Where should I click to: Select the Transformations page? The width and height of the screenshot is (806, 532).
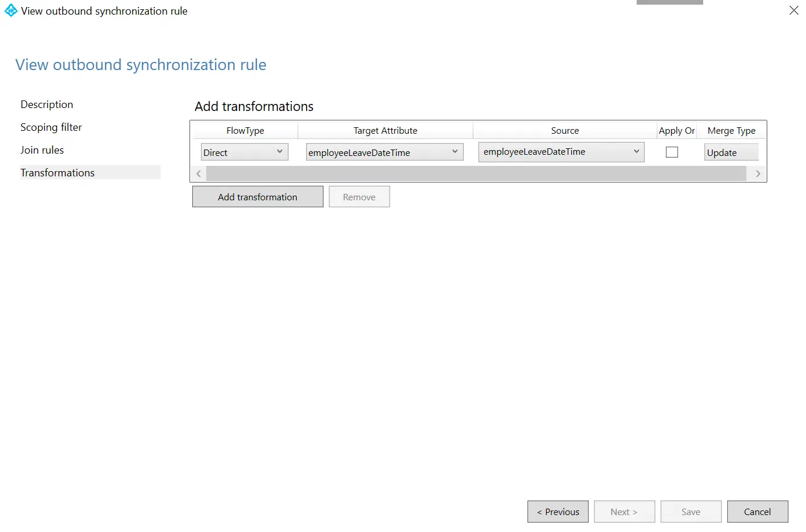pyautogui.click(x=90, y=173)
